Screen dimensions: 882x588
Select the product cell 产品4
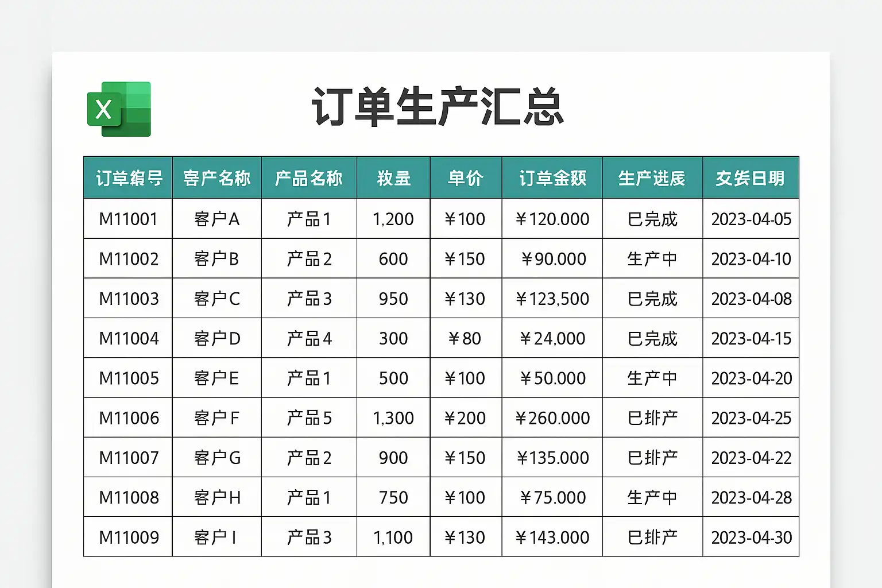[309, 338]
